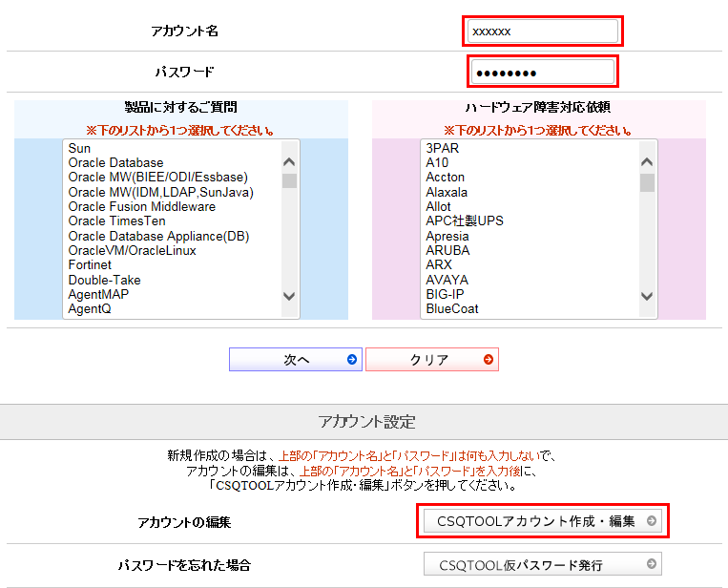Click down arrow of hardware list scrollbar

[647, 296]
